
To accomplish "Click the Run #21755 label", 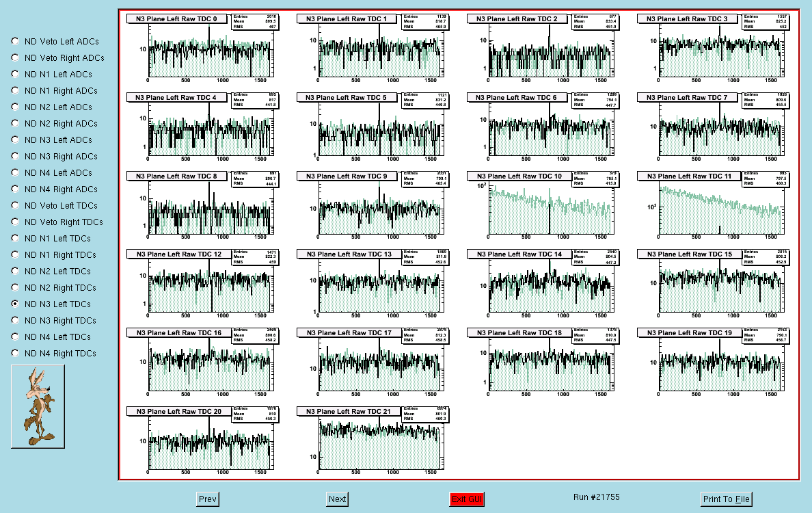I will click(x=596, y=497).
